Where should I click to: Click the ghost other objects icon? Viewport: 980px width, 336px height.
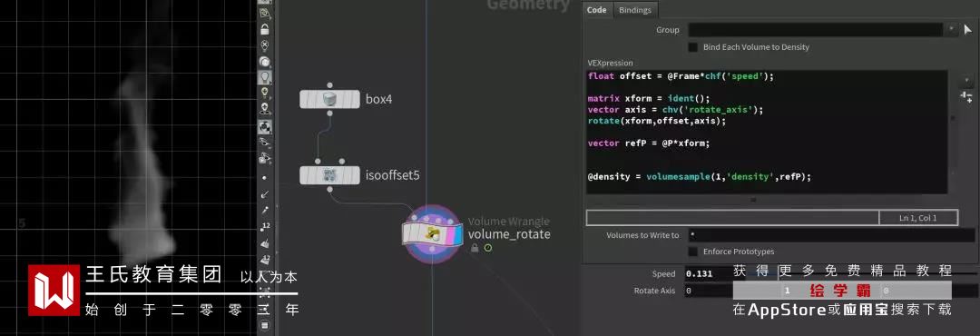[265, 159]
